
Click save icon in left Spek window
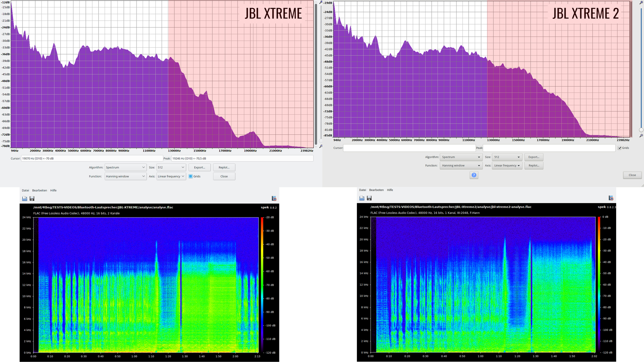click(x=32, y=198)
